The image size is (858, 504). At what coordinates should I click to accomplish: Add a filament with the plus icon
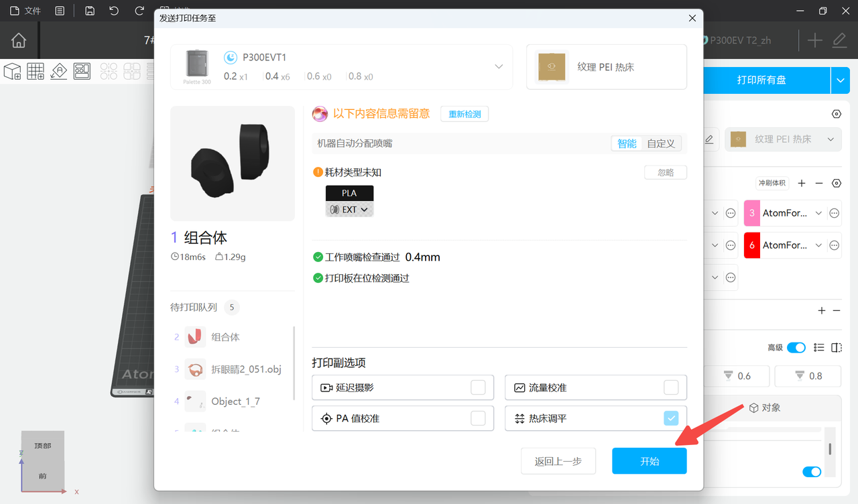tap(802, 183)
